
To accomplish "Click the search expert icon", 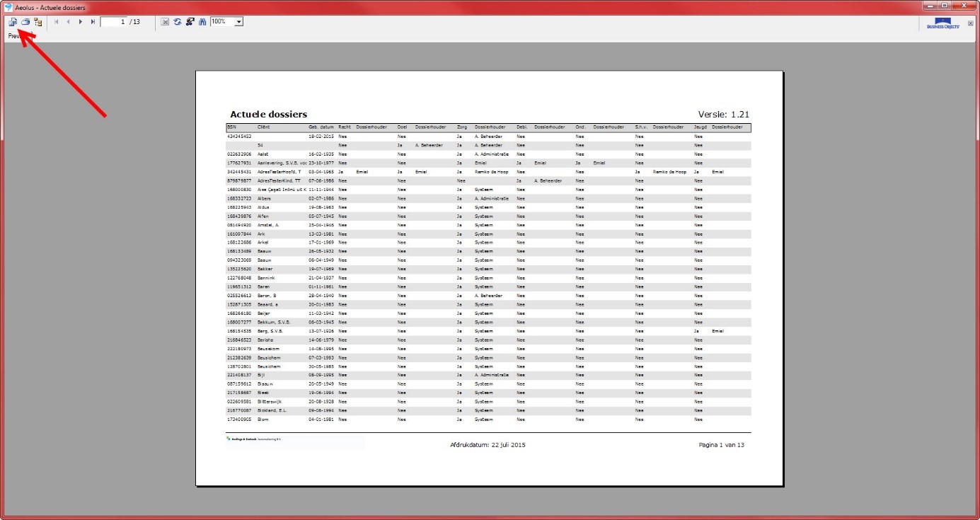I will 190,22.
